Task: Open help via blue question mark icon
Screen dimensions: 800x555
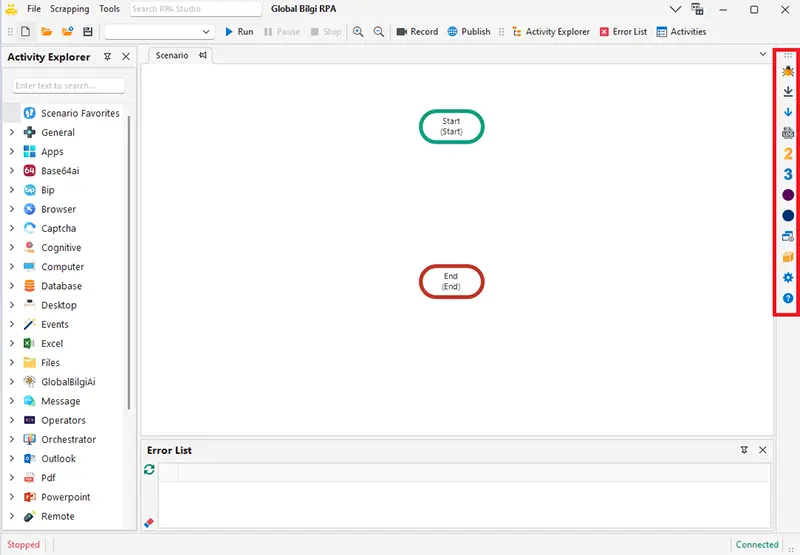Action: tap(788, 298)
